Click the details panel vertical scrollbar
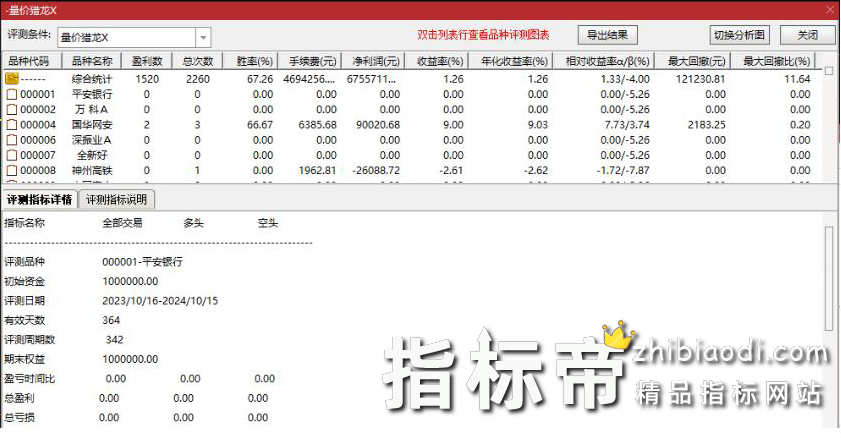The height and width of the screenshot is (438, 841). (x=829, y=279)
